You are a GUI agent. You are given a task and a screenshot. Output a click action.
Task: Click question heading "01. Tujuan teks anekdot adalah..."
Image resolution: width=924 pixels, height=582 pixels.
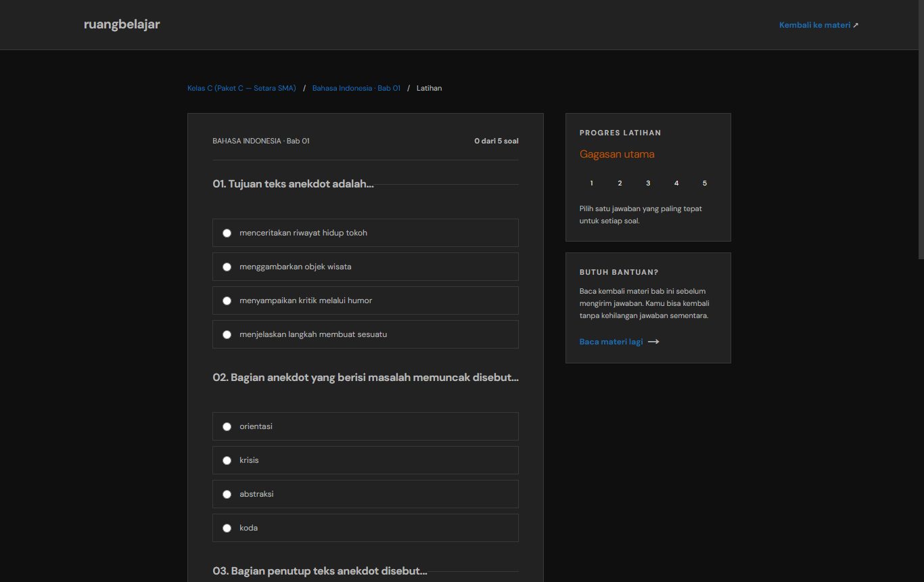pyautogui.click(x=293, y=184)
